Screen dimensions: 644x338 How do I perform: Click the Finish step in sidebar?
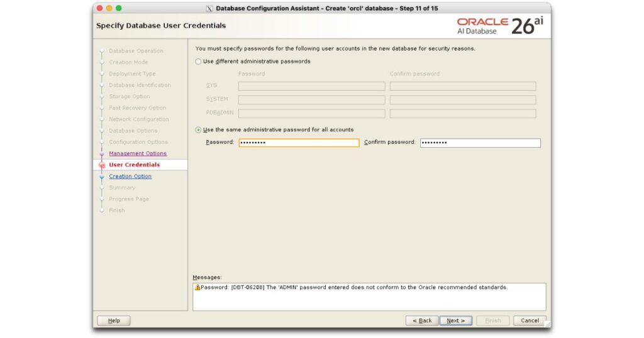(116, 210)
